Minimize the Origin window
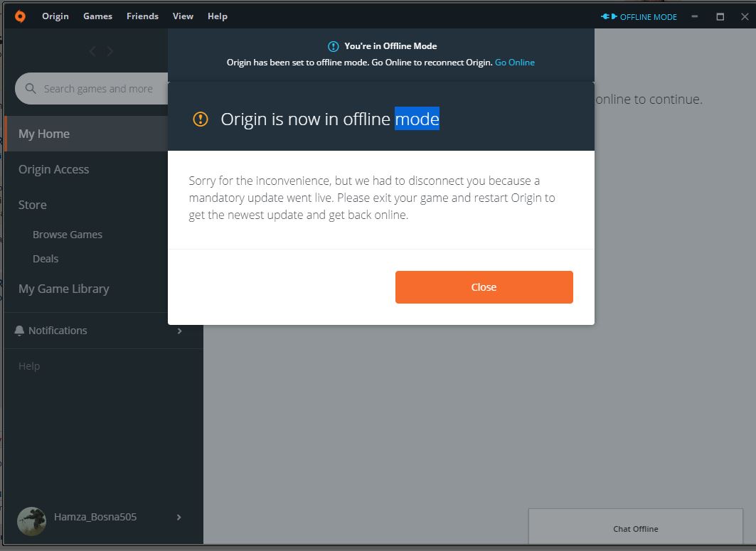756x551 pixels. click(x=695, y=16)
